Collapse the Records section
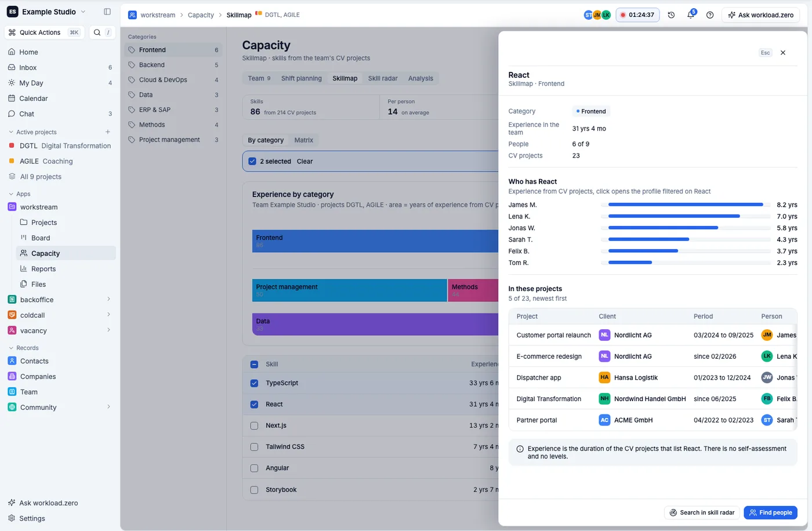The width and height of the screenshot is (812, 531). coord(11,348)
